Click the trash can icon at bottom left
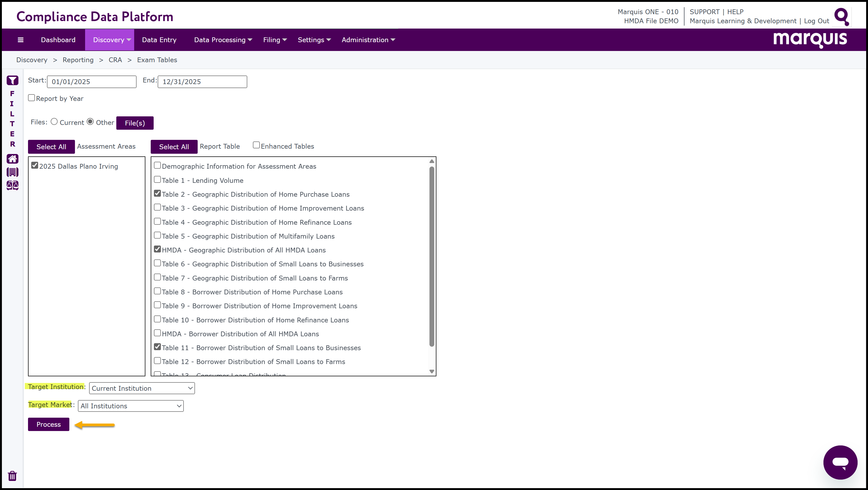 tap(13, 476)
